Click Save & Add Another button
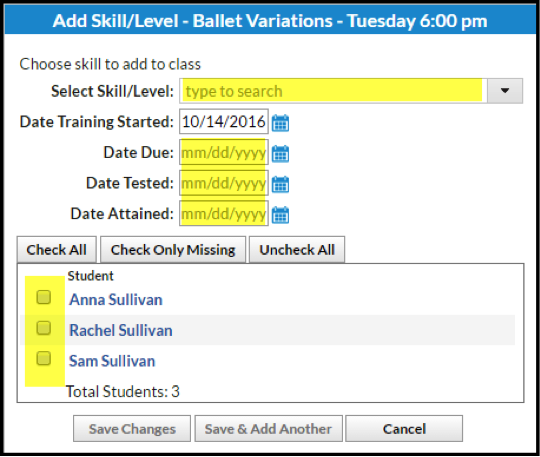540x457 pixels. point(268,429)
